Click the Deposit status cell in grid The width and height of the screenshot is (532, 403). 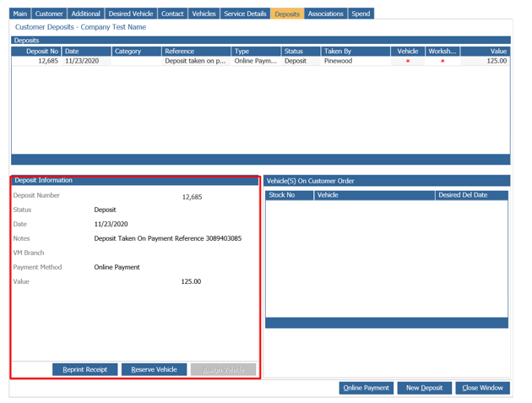[x=301, y=61]
